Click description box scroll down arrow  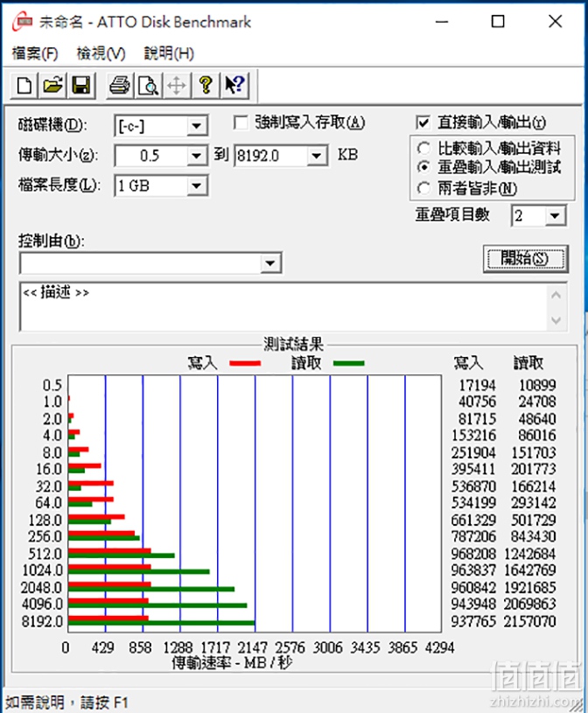pos(556,320)
